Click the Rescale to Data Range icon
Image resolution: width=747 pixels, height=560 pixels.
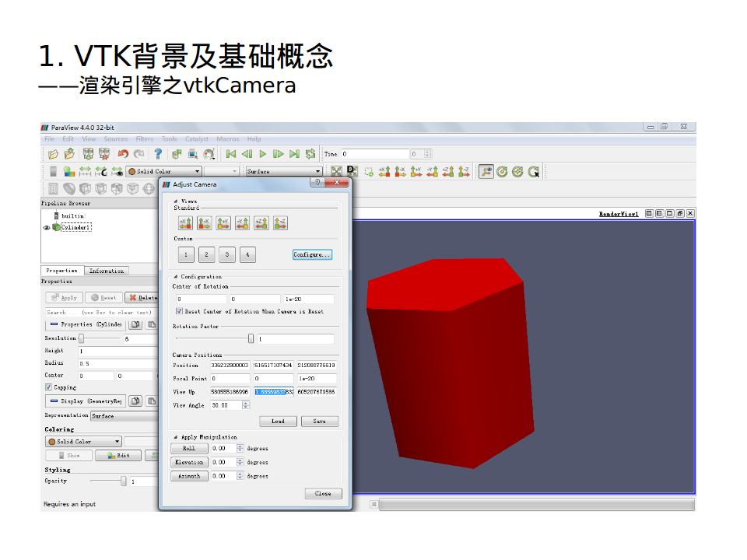pyautogui.click(x=85, y=171)
